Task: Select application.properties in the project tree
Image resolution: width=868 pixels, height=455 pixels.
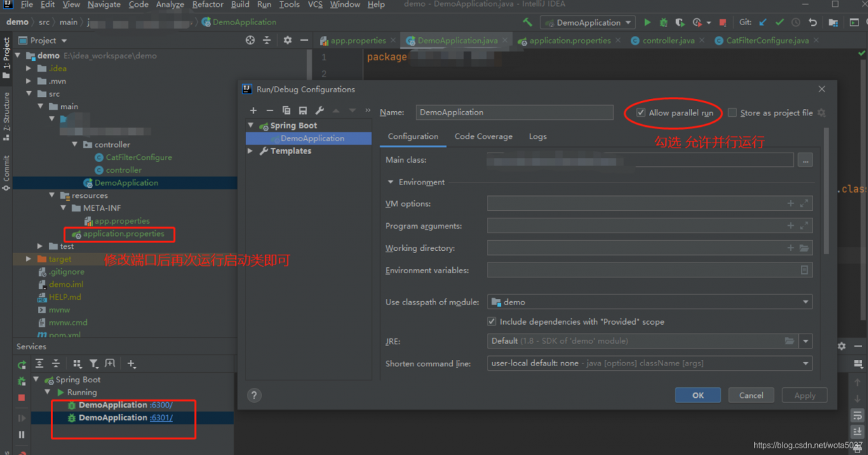Action: 123,234
